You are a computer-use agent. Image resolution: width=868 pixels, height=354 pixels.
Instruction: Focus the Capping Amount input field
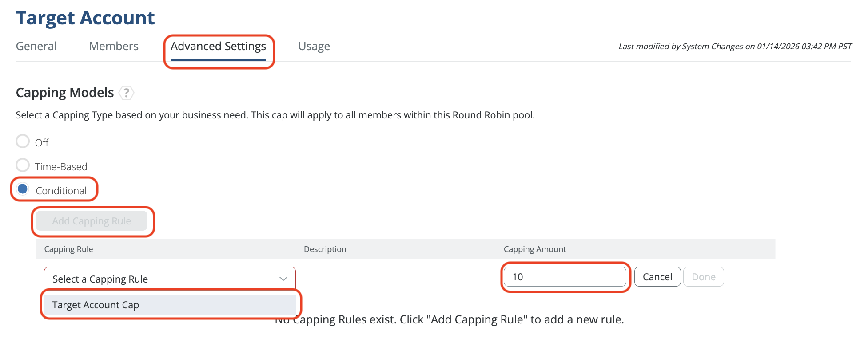click(x=565, y=277)
